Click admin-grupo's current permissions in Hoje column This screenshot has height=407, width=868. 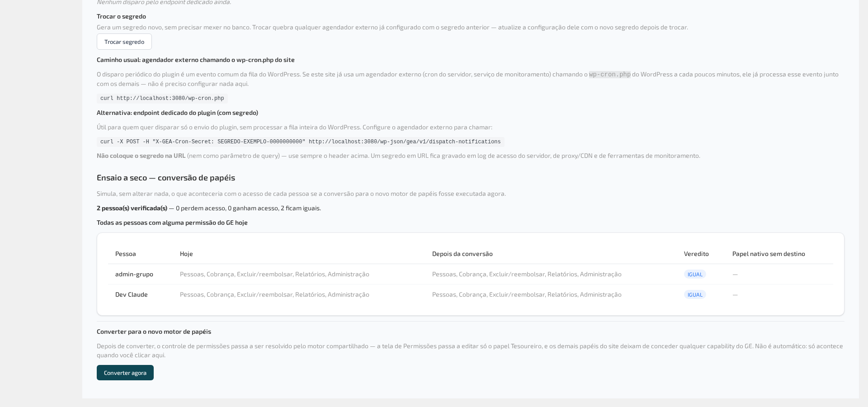pos(274,274)
